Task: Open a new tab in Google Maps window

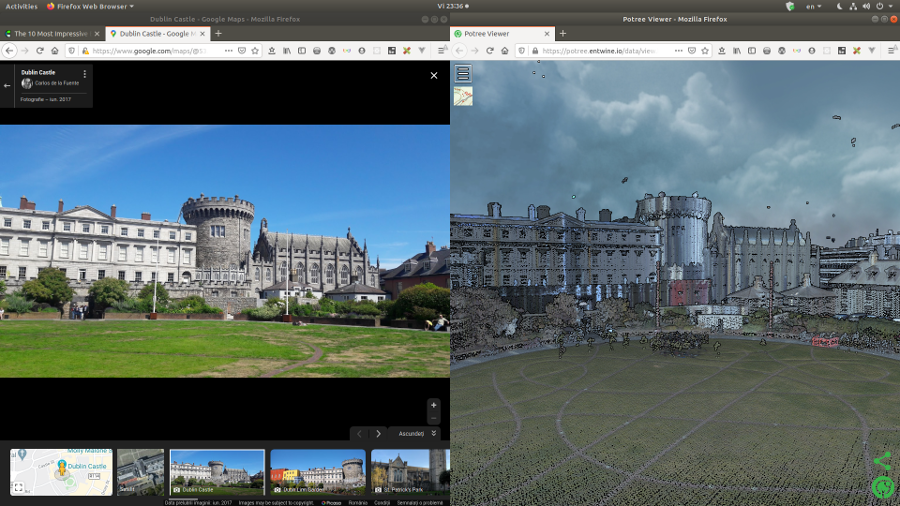Action: 218,34
